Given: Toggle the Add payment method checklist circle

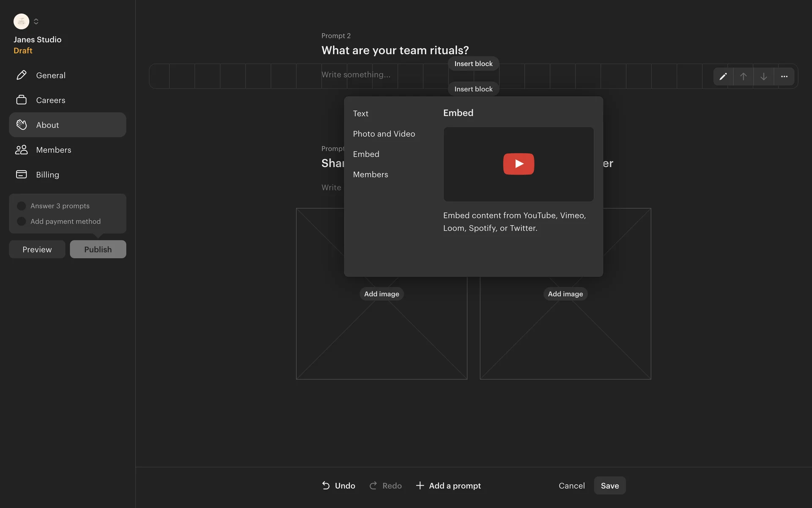Looking at the screenshot, I should pos(21,221).
